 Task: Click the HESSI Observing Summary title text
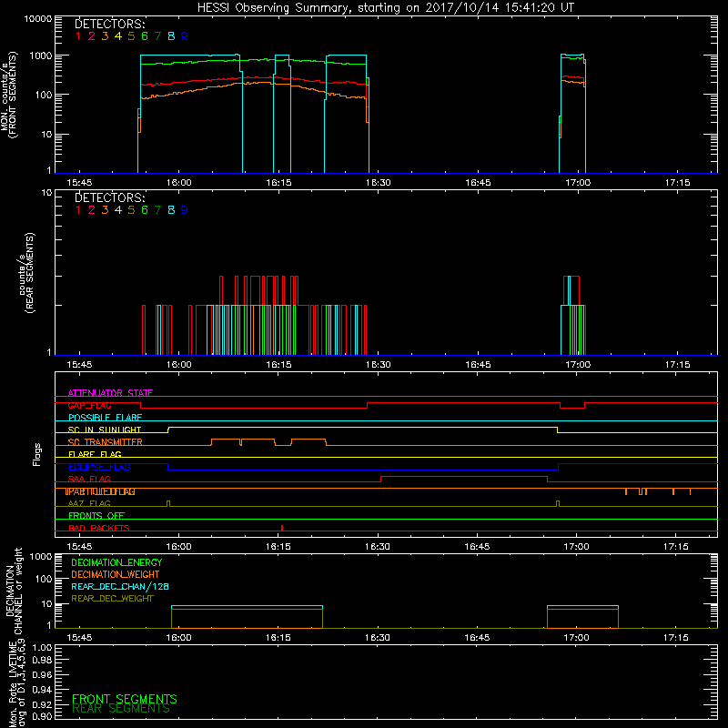click(x=386, y=8)
